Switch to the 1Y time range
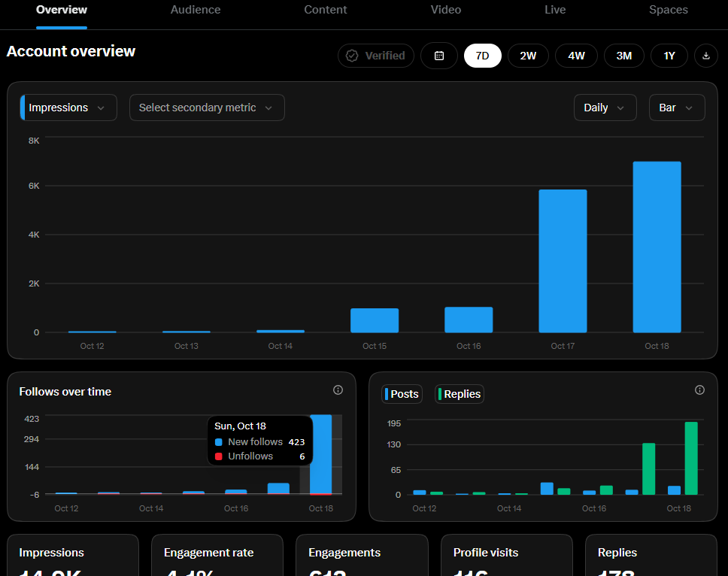 click(669, 56)
